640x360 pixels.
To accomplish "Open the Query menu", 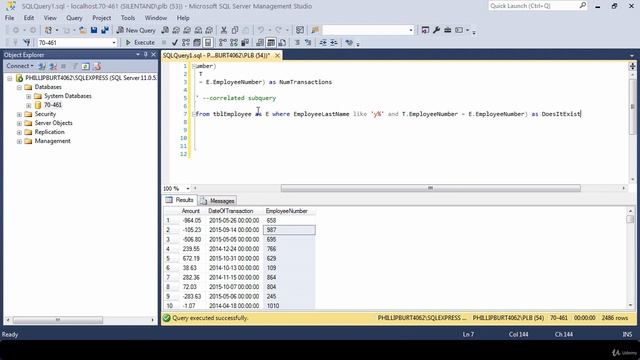I will 74,18.
